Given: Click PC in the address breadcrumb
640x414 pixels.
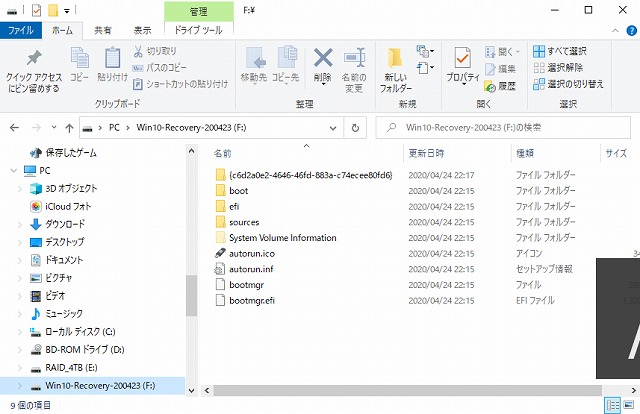Looking at the screenshot, I should [114, 127].
